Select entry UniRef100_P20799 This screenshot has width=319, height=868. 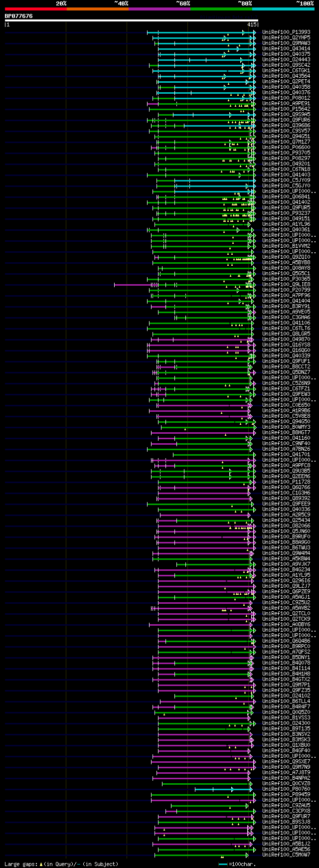point(286,290)
